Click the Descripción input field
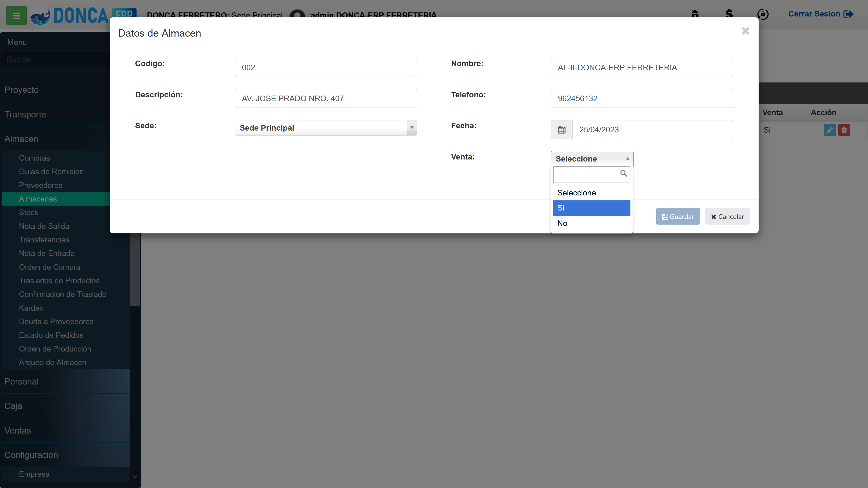The image size is (868, 488). point(326,98)
